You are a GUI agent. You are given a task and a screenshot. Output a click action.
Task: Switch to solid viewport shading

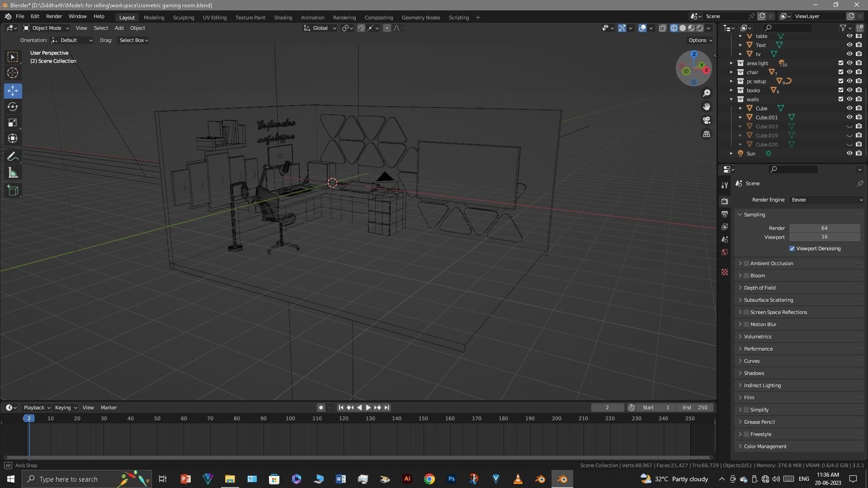tap(683, 28)
